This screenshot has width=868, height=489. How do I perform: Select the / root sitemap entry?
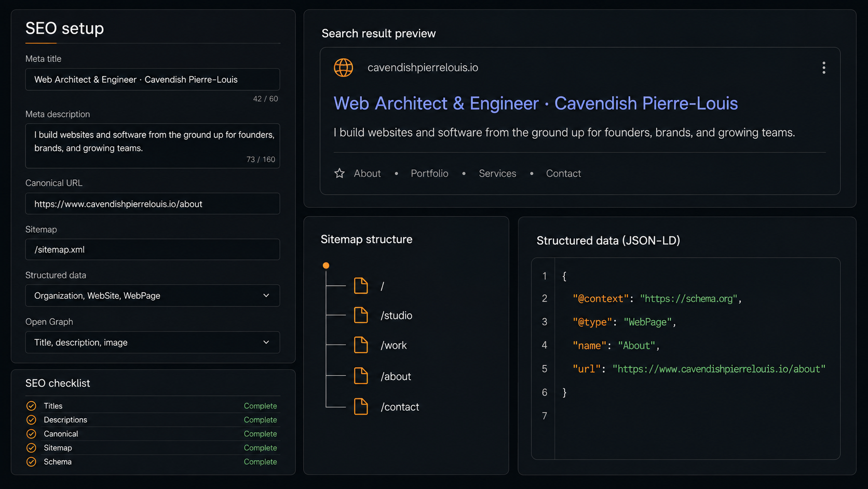(x=382, y=286)
